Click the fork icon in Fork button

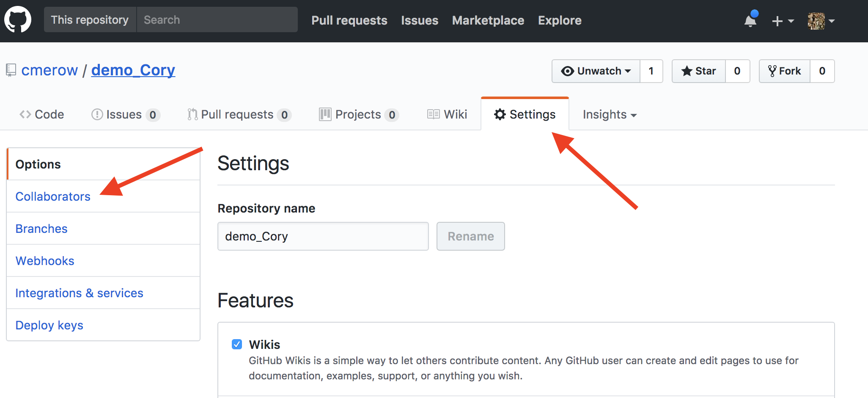coord(772,71)
